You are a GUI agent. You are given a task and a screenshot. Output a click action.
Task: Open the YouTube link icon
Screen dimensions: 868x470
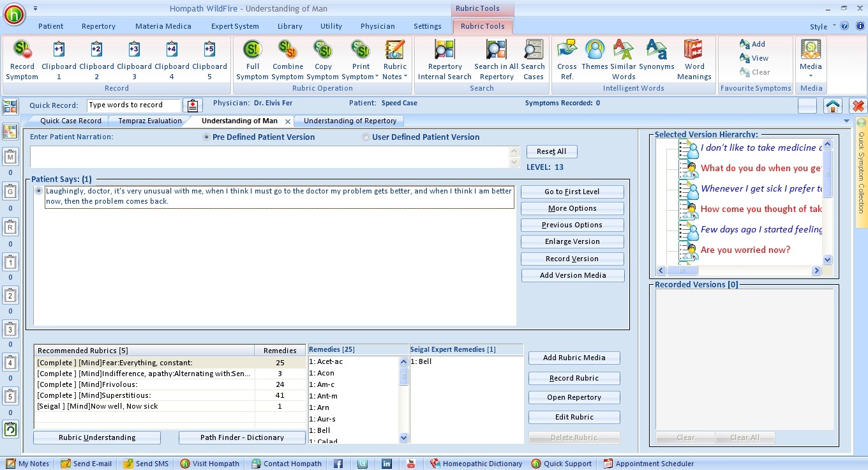[411, 464]
